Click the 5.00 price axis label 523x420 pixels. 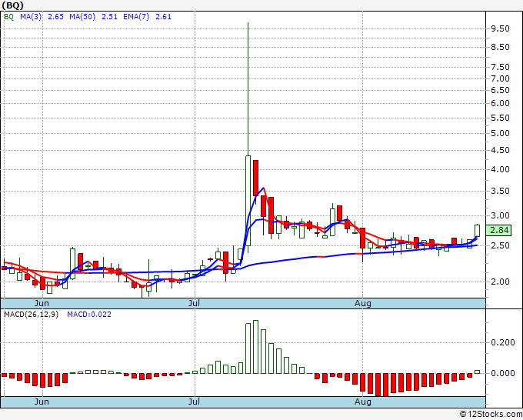pyautogui.click(x=501, y=133)
